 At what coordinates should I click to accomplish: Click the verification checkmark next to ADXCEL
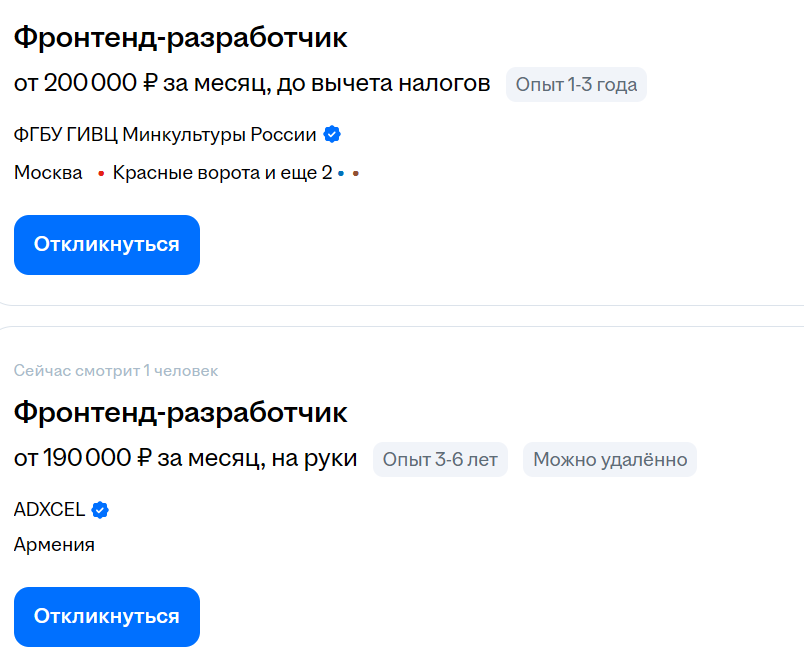coord(98,509)
